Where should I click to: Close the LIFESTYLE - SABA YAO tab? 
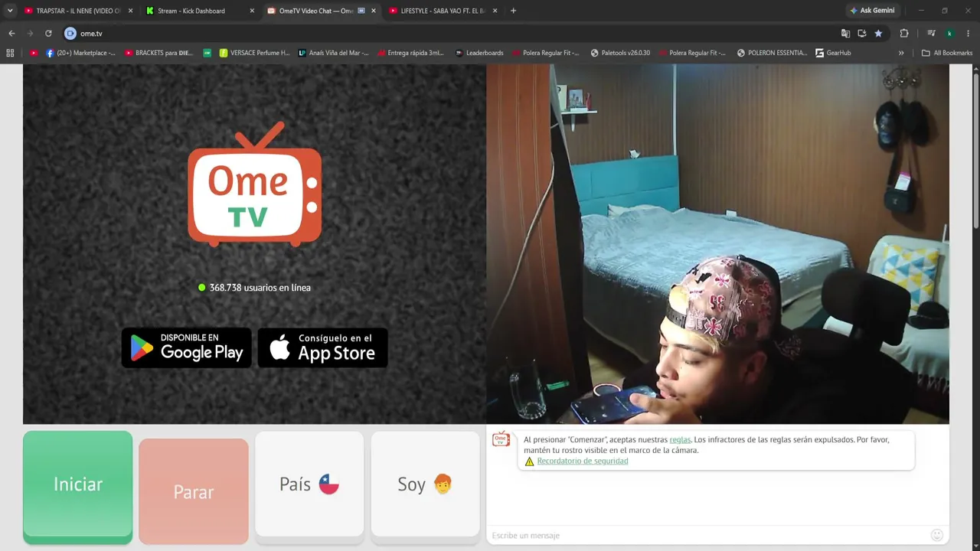tap(495, 11)
